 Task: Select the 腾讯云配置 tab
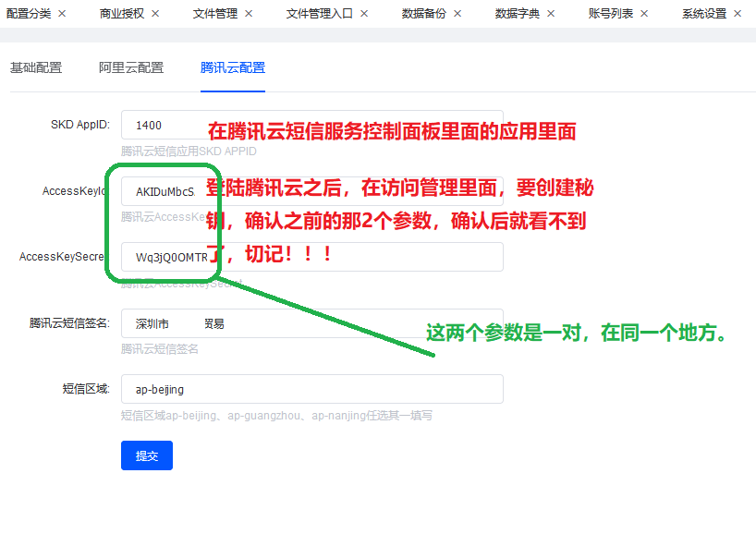coord(233,68)
